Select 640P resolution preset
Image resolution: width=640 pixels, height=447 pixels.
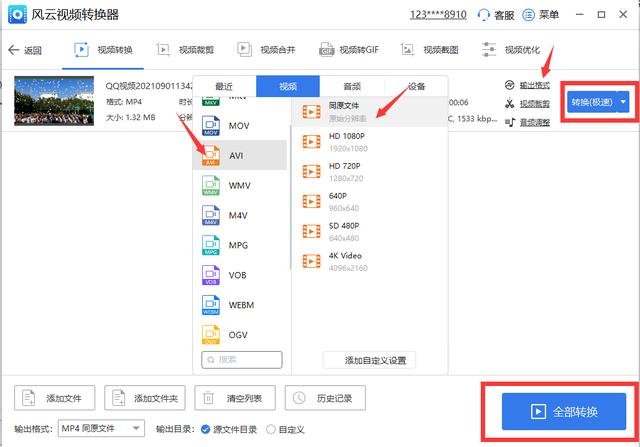point(370,201)
